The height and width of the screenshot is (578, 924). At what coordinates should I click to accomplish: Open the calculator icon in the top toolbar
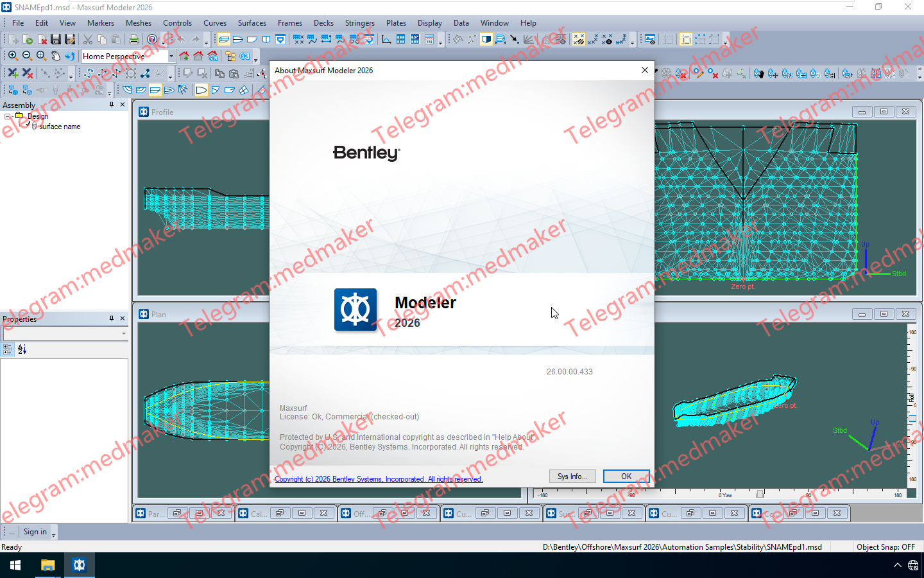point(429,40)
